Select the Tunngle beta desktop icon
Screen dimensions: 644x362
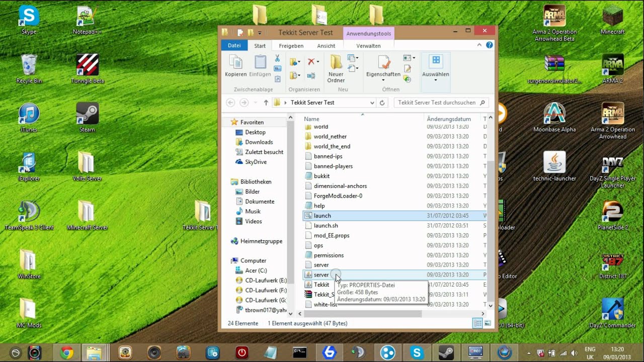point(88,69)
